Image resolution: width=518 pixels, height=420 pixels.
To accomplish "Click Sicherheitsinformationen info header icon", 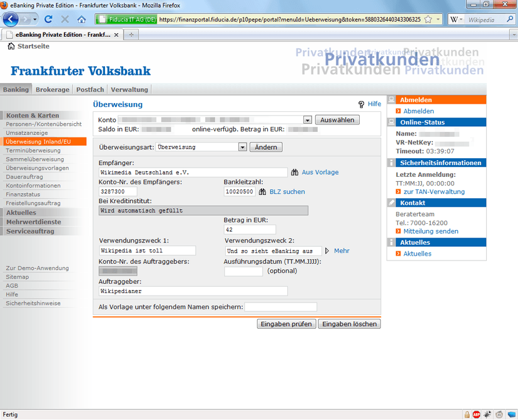I will (x=392, y=162).
